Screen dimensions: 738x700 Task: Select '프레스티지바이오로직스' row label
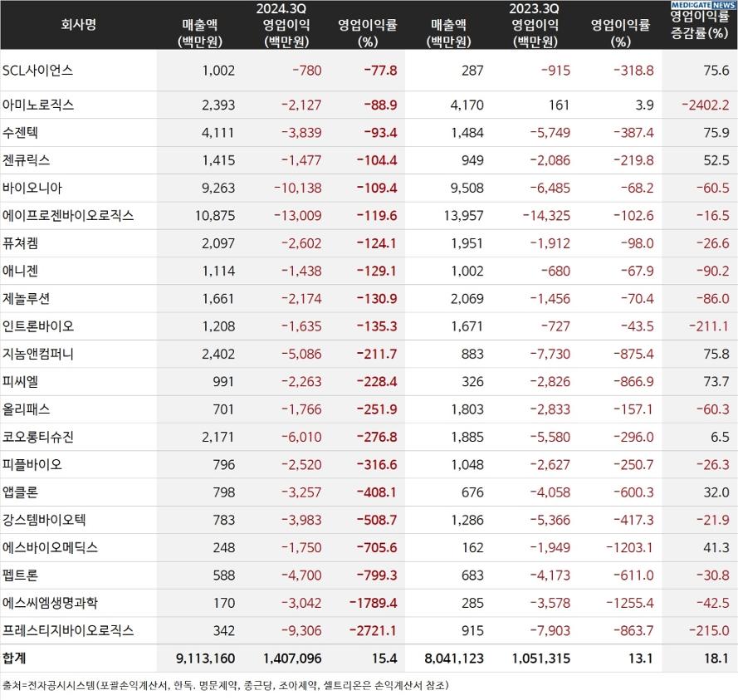pos(68,631)
